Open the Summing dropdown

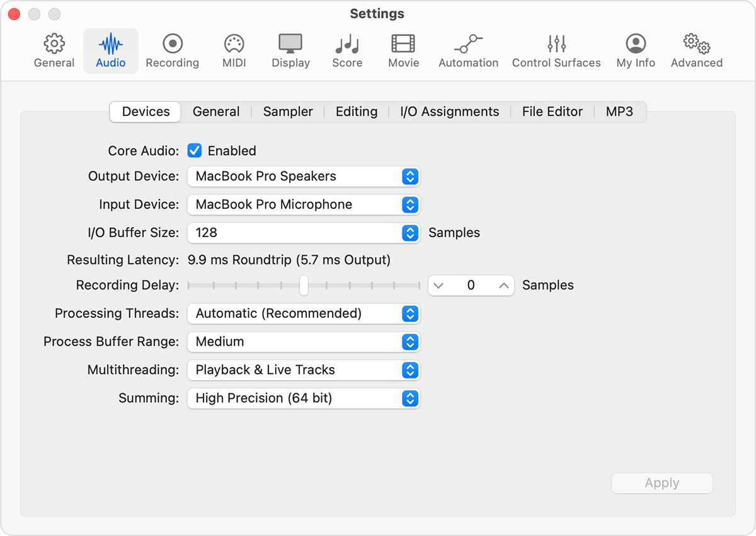click(x=304, y=398)
